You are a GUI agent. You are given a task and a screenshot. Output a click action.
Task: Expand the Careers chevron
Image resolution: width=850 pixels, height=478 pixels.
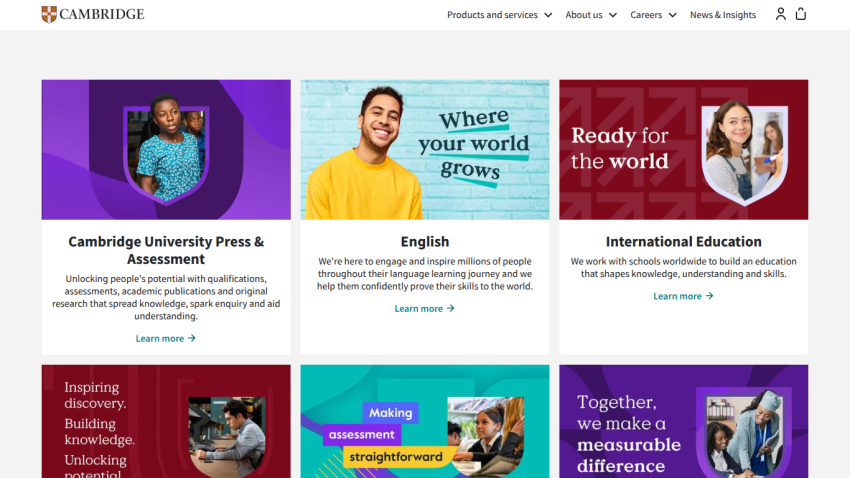pos(672,15)
